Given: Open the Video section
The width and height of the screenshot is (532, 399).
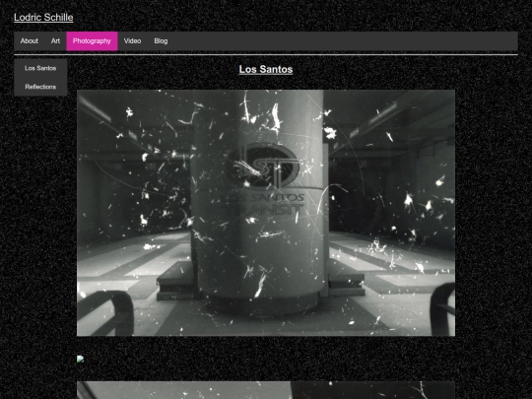Looking at the screenshot, I should pyautogui.click(x=132, y=41).
